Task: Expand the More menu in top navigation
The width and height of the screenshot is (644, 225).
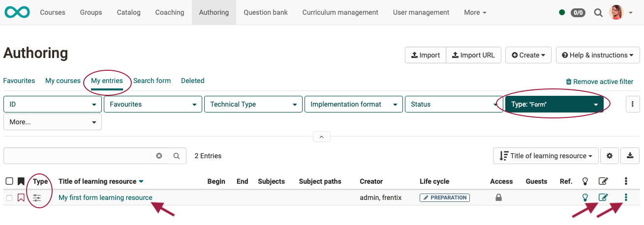Action: pos(475,12)
